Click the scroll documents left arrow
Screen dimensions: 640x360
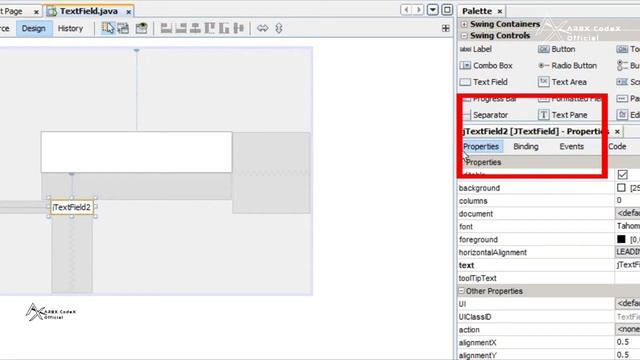[406, 10]
